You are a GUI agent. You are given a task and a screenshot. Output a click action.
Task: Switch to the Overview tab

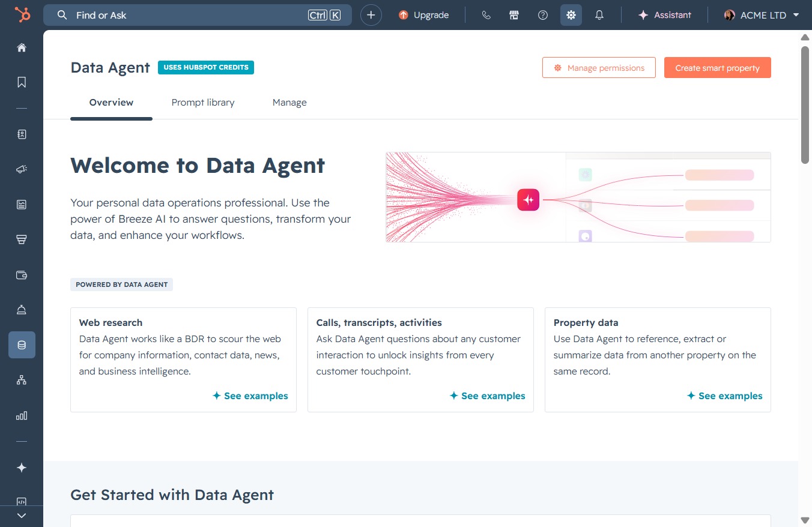pos(111,103)
